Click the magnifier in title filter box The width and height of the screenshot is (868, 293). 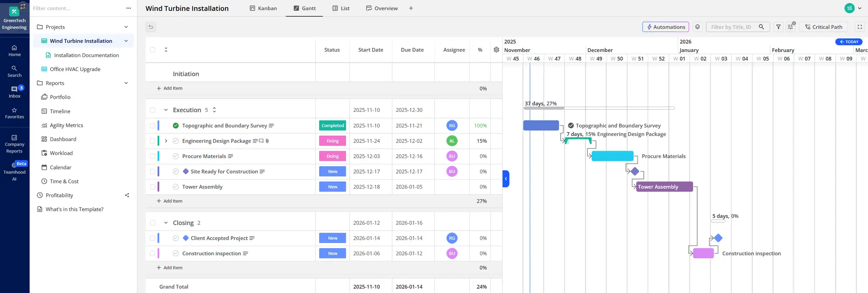coord(761,27)
